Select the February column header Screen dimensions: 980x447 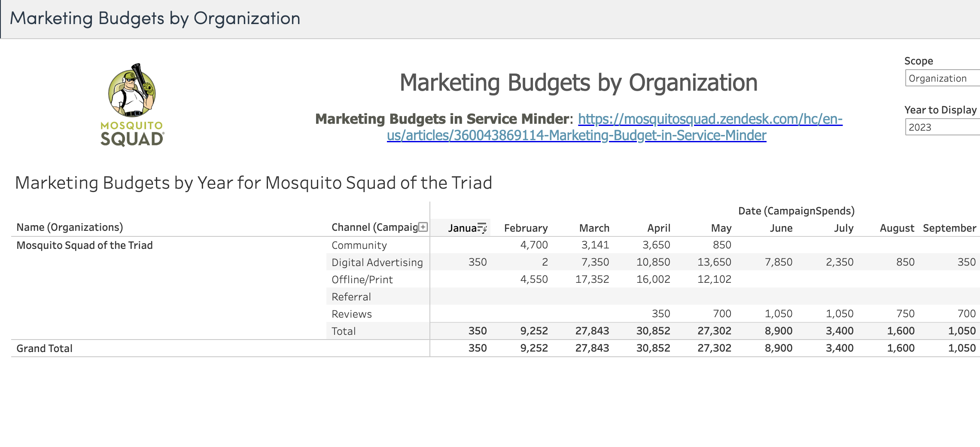click(526, 228)
